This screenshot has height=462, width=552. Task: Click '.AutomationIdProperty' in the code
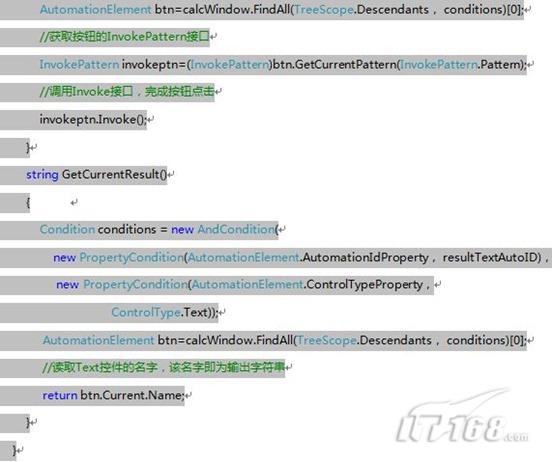364,257
